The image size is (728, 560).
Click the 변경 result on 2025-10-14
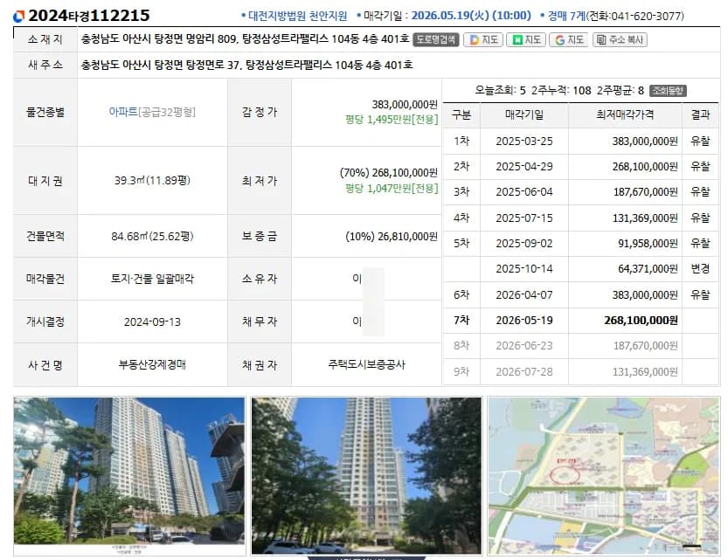click(700, 269)
